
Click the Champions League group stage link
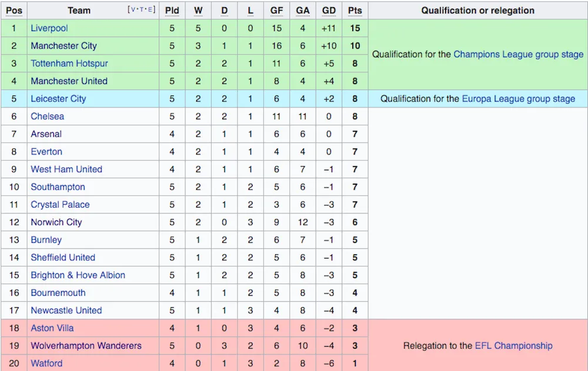[x=518, y=55]
